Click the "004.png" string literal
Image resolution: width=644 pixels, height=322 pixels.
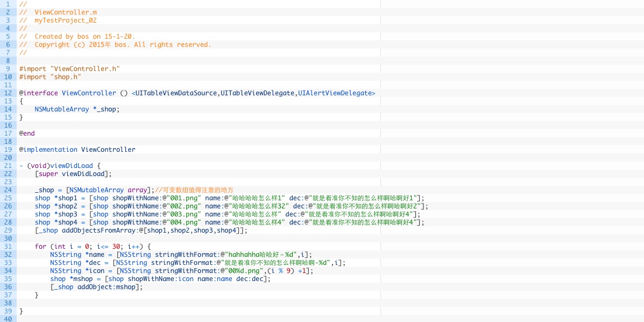(x=183, y=222)
